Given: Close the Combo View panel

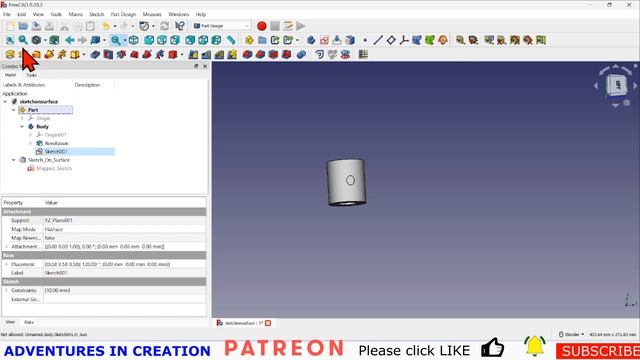Looking at the screenshot, I should point(205,66).
